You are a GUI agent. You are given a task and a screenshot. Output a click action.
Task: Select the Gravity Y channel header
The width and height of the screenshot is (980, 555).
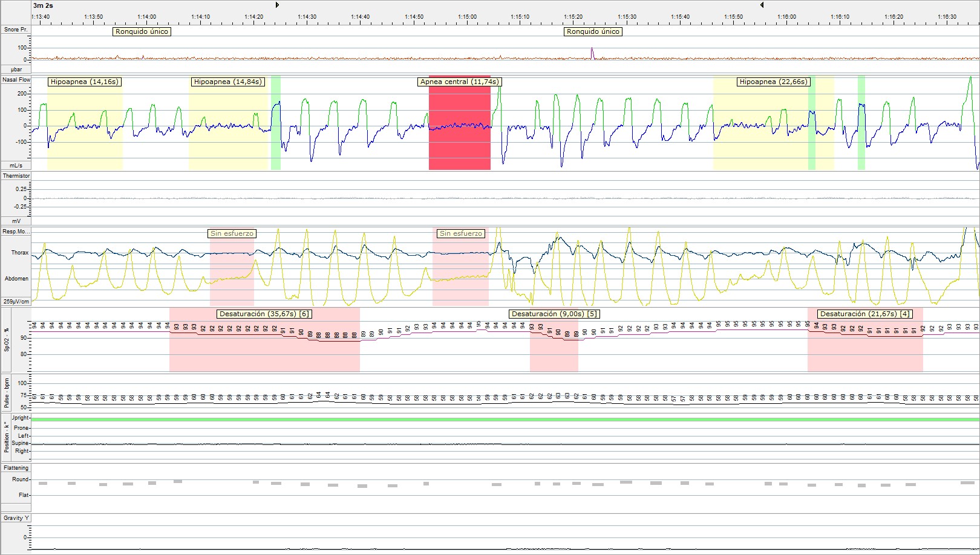point(16,518)
